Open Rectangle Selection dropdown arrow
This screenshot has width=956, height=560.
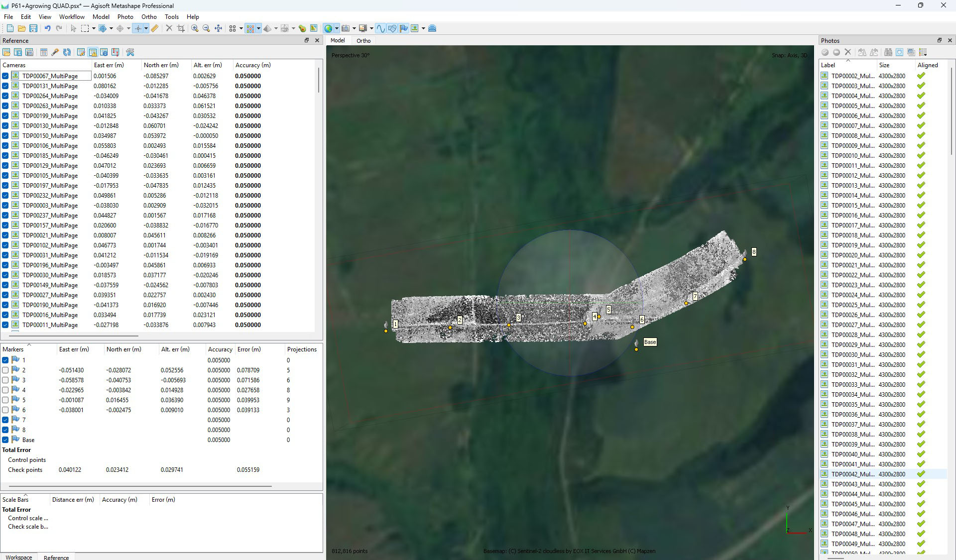point(93,28)
